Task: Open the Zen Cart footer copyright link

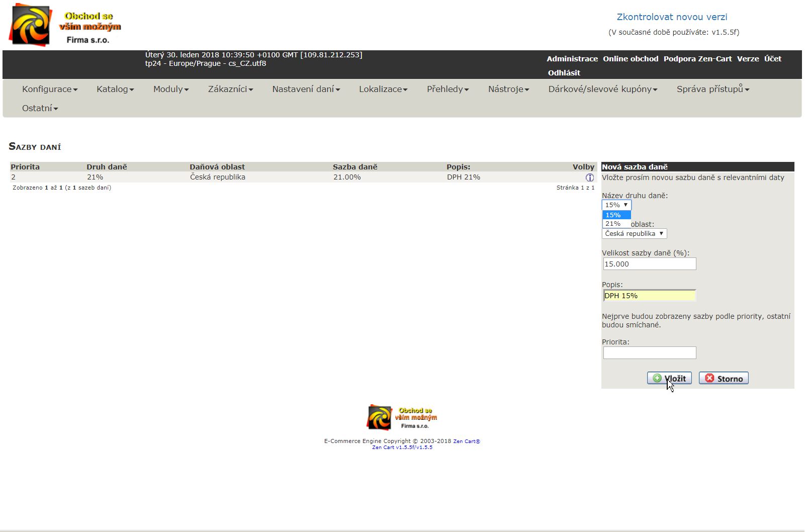Action: (466, 441)
